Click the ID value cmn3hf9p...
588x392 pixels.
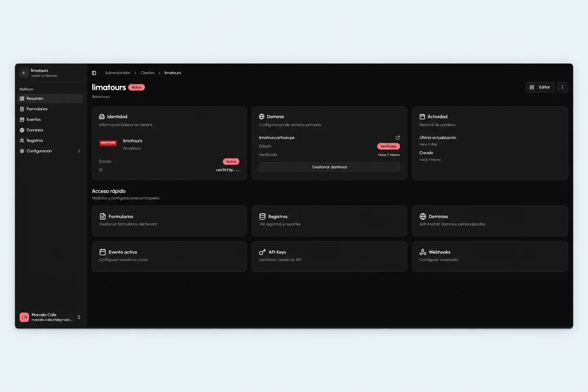(227, 170)
